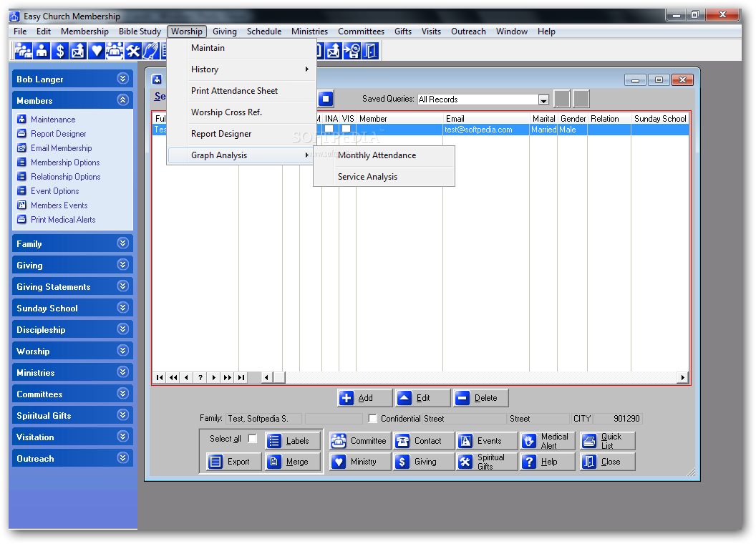
Task: Click the Close door button
Action: click(x=608, y=462)
